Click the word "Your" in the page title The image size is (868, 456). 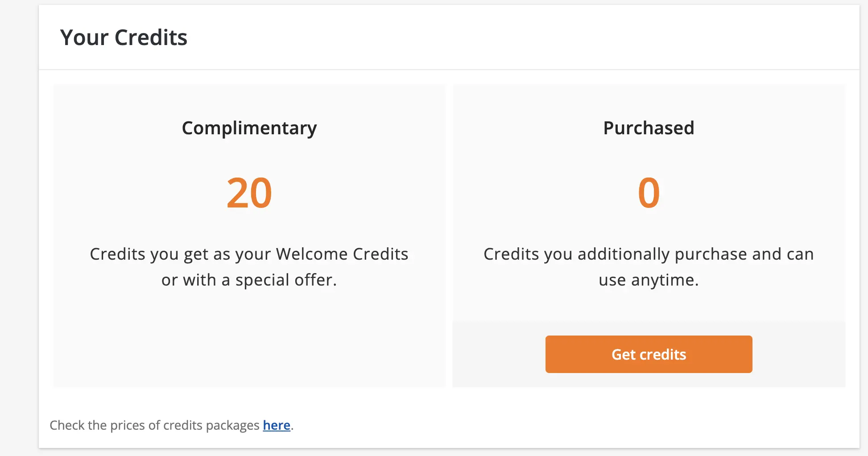click(84, 37)
